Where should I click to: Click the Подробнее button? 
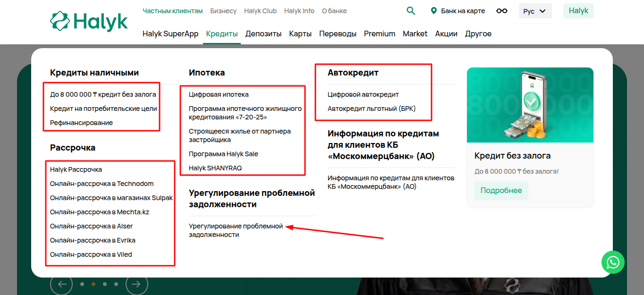[501, 191]
